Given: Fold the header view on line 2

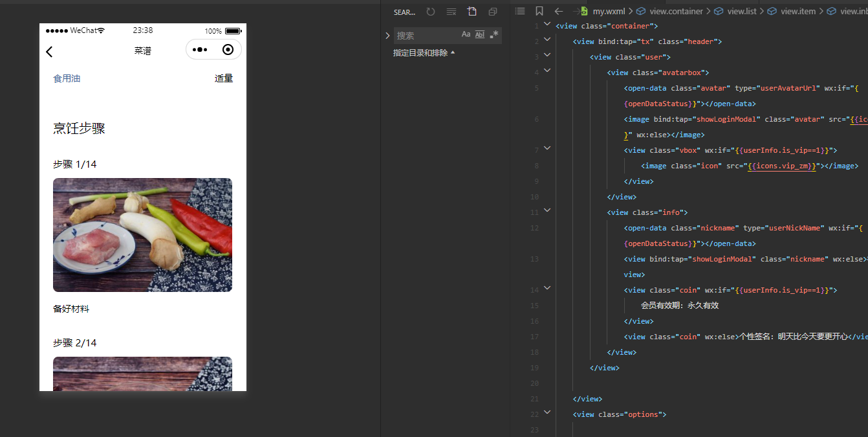Looking at the screenshot, I should [x=547, y=39].
